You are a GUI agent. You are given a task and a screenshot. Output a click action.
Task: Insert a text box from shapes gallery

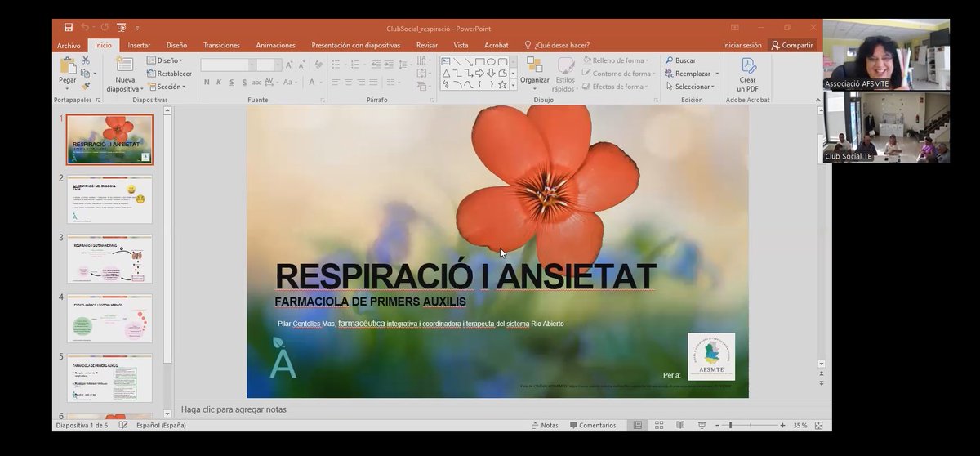pyautogui.click(x=446, y=61)
